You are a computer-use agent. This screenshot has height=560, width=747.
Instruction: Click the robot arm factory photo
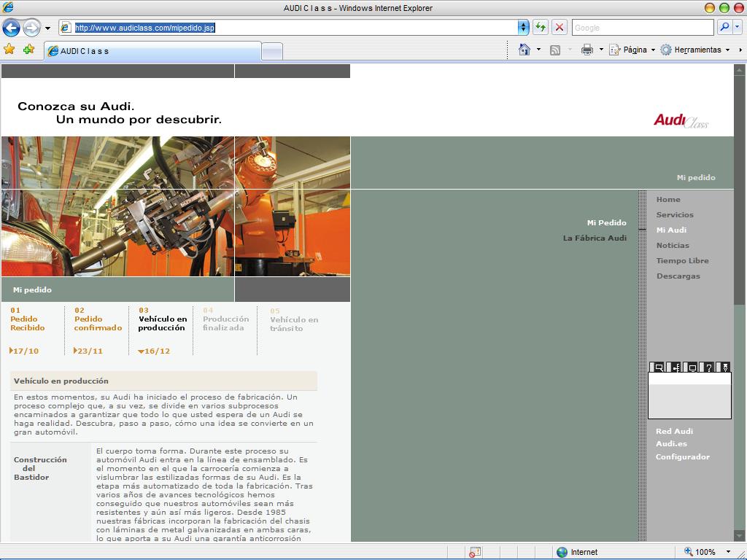pos(176,206)
